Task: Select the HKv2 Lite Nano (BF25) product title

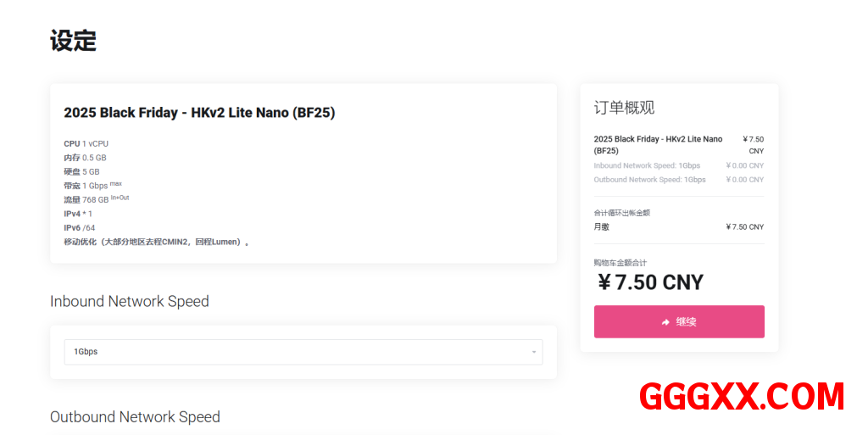Action: coord(199,113)
